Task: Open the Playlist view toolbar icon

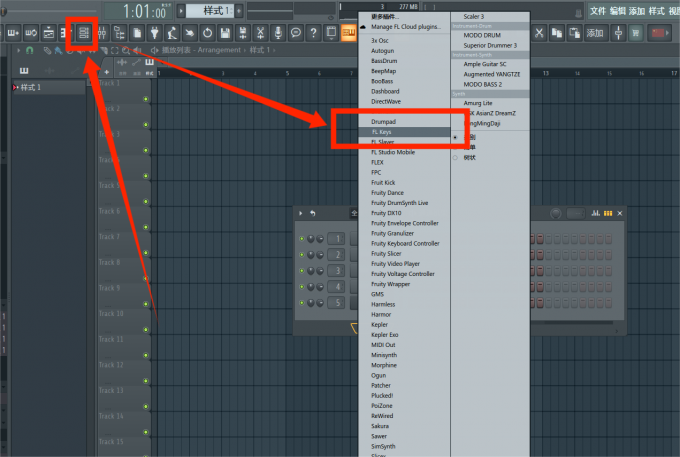Action: pyautogui.click(x=49, y=33)
